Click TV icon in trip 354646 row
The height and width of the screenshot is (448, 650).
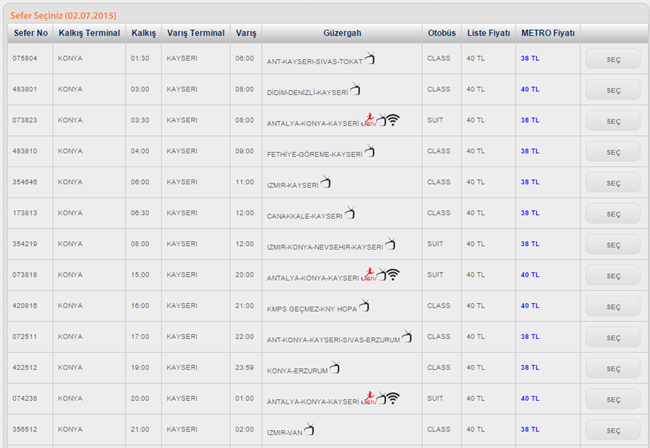pyautogui.click(x=326, y=182)
